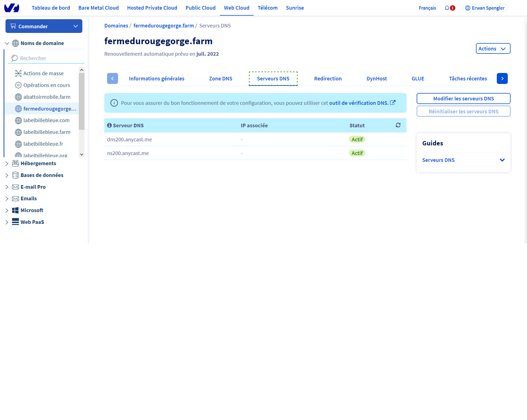The width and height of the screenshot is (527, 420).
Task: Click the globe icon beside abattoirmobile.farm
Action: tap(18, 97)
